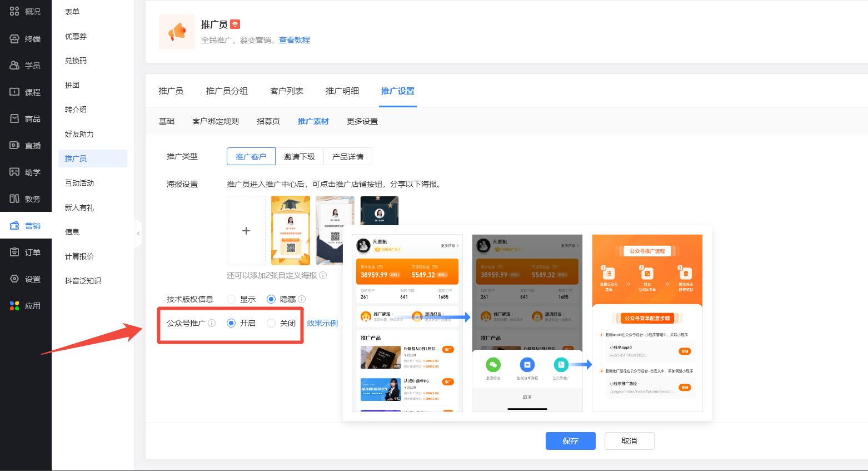Click the 应用 apps colorful icon
The width and height of the screenshot is (868, 471).
14,305
